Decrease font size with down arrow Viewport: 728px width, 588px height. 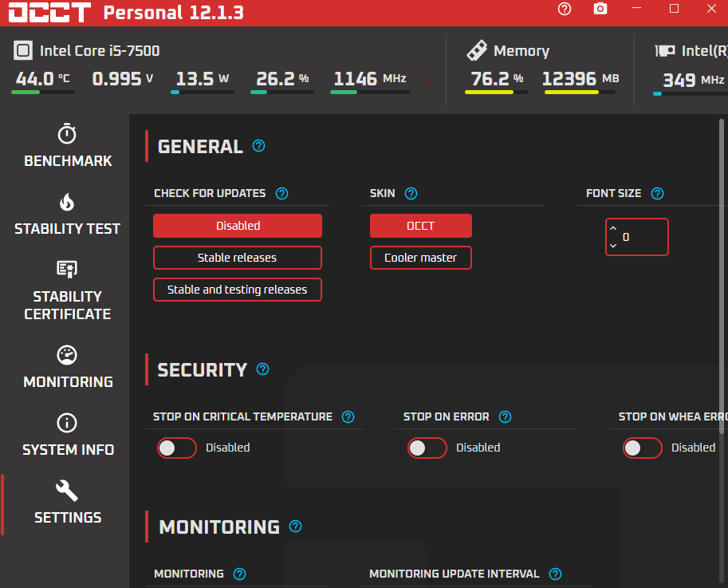pos(613,245)
